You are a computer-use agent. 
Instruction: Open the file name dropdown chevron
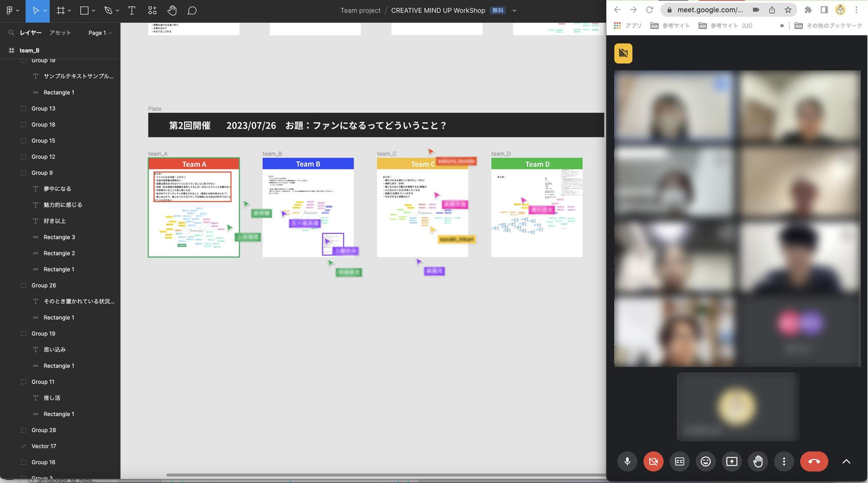pos(514,11)
